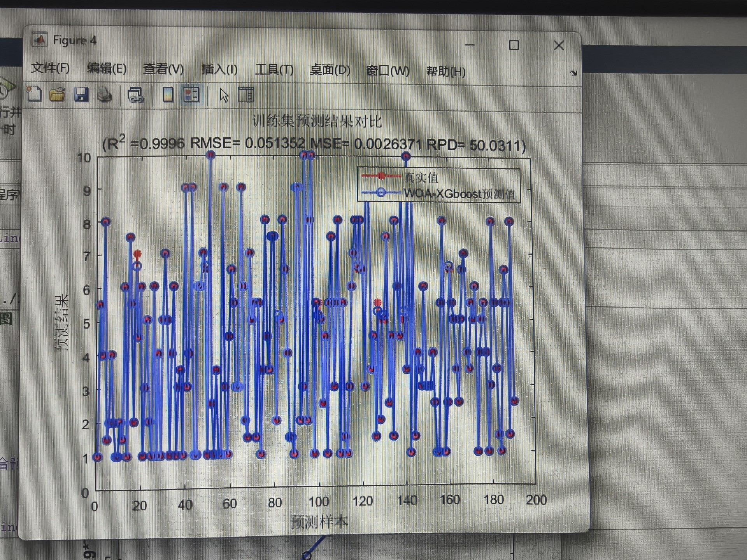Expand the 查看(V) dropdown menu
Viewport: 747px width, 560px height.
tap(163, 69)
